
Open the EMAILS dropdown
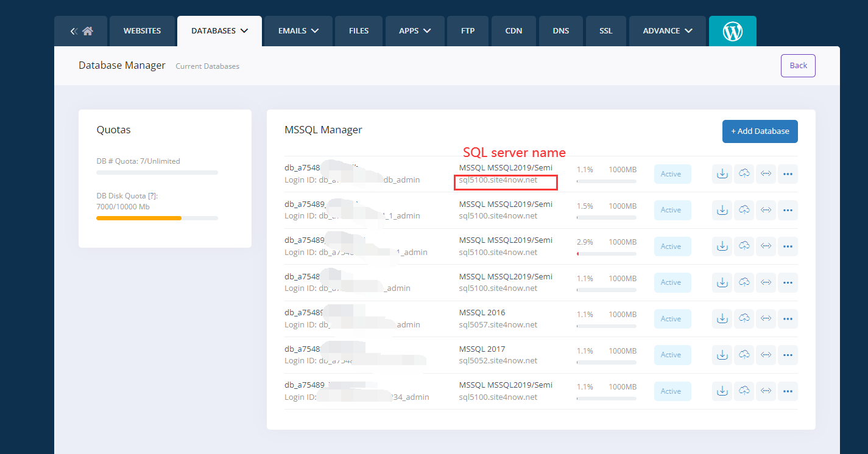pos(298,30)
